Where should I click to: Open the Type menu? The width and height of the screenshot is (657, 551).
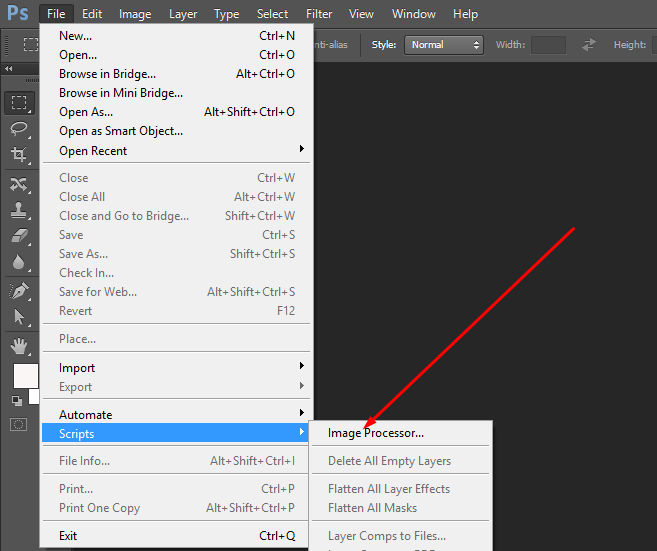click(x=226, y=14)
